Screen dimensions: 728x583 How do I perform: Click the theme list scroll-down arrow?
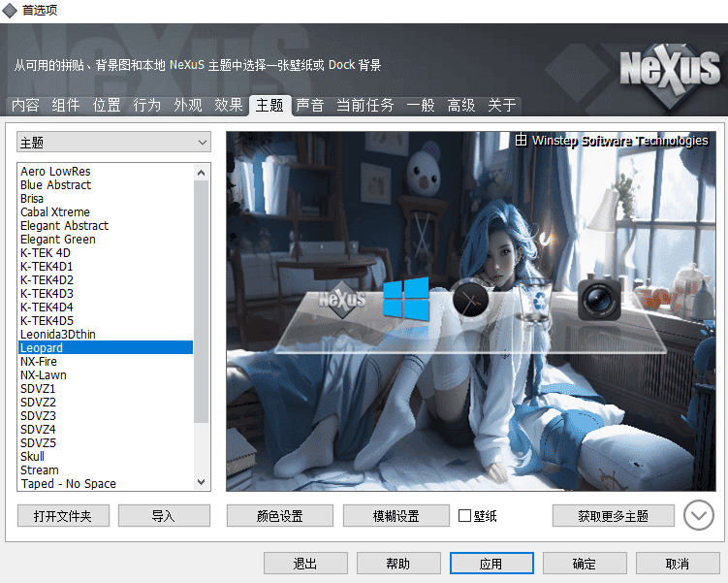201,482
